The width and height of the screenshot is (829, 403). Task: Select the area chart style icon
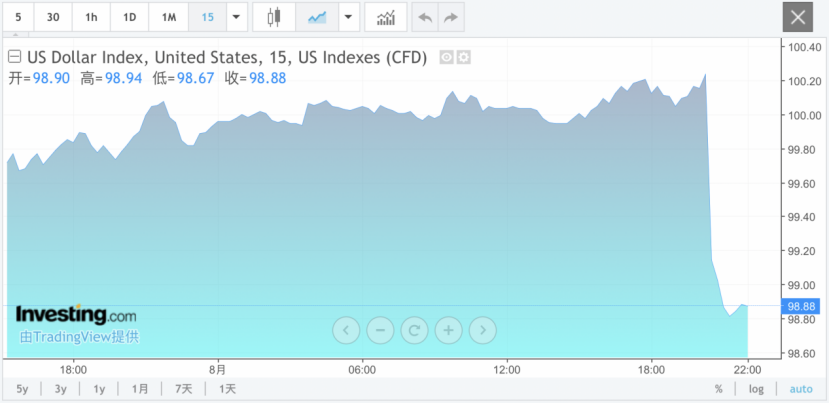317,17
